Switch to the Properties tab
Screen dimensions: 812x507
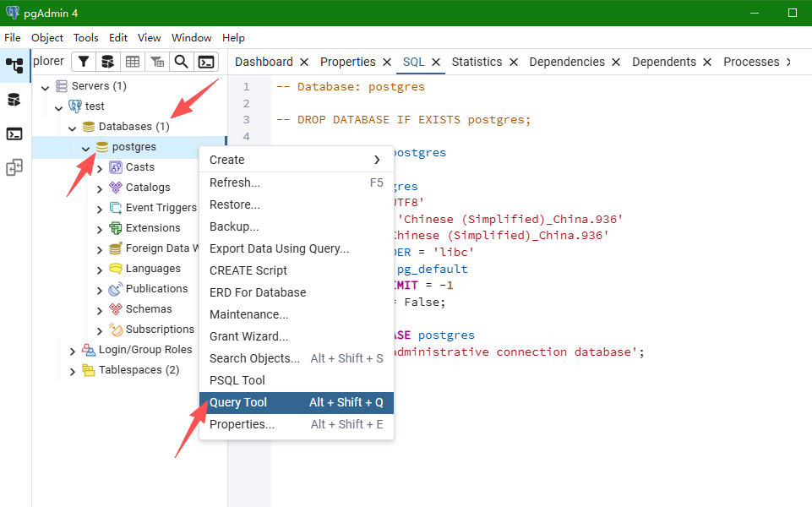[347, 63]
